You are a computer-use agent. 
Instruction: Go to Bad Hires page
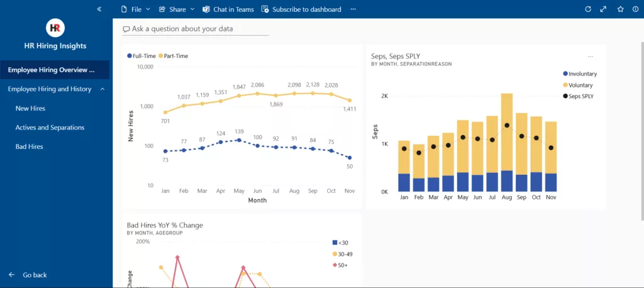point(29,147)
